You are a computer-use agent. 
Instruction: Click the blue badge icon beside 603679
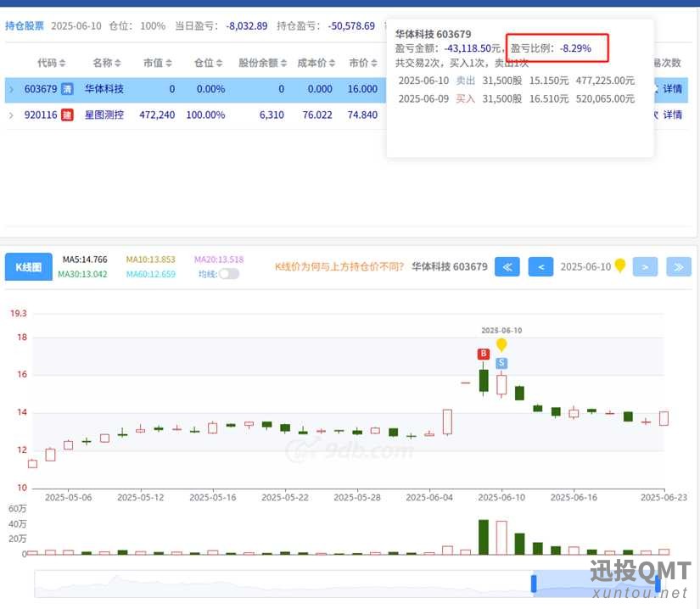pyautogui.click(x=67, y=89)
